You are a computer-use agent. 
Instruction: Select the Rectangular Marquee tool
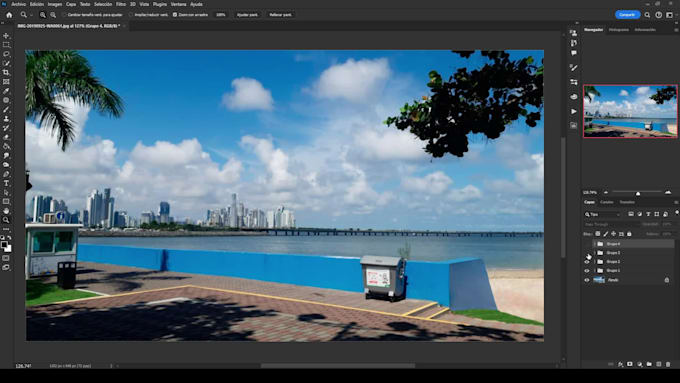tap(6, 45)
